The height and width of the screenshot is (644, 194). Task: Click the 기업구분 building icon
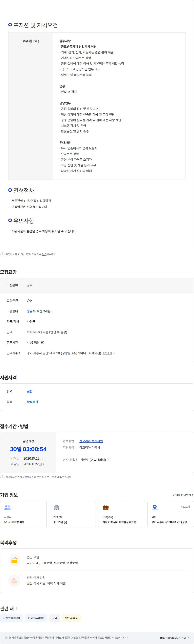(57, 507)
